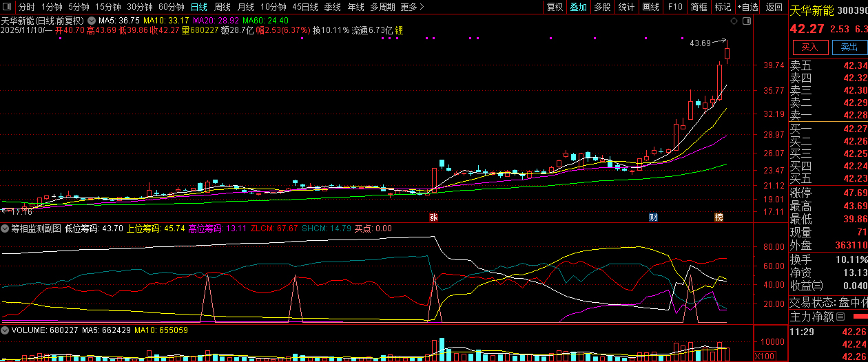Click the 43.69 high price annotation
Image resolution: width=868 pixels, height=362 pixels.
pyautogui.click(x=700, y=43)
